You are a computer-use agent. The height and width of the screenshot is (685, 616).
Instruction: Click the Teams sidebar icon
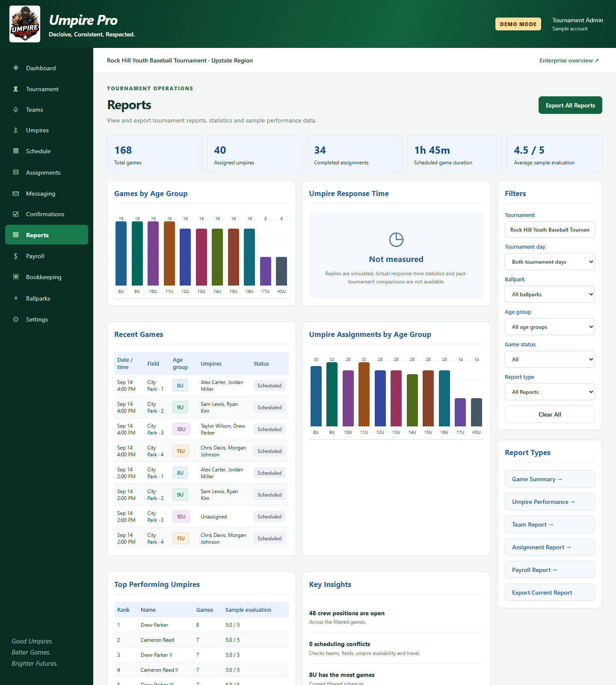click(16, 110)
